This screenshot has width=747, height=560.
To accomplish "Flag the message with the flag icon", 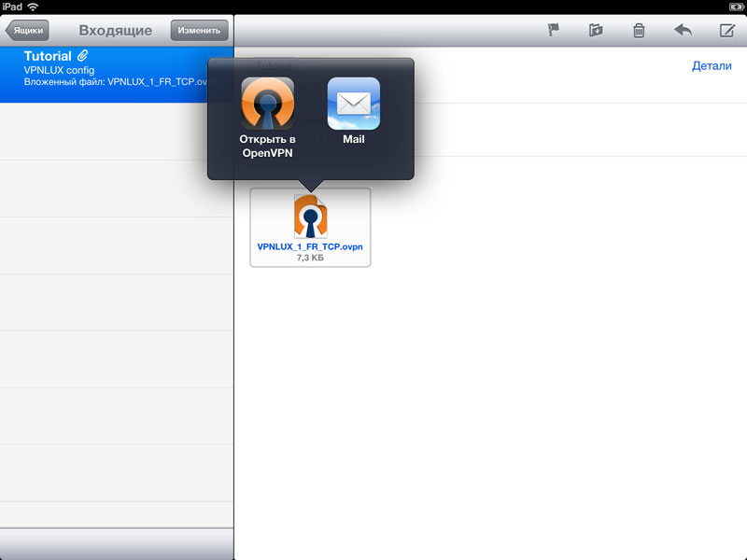I will [553, 31].
